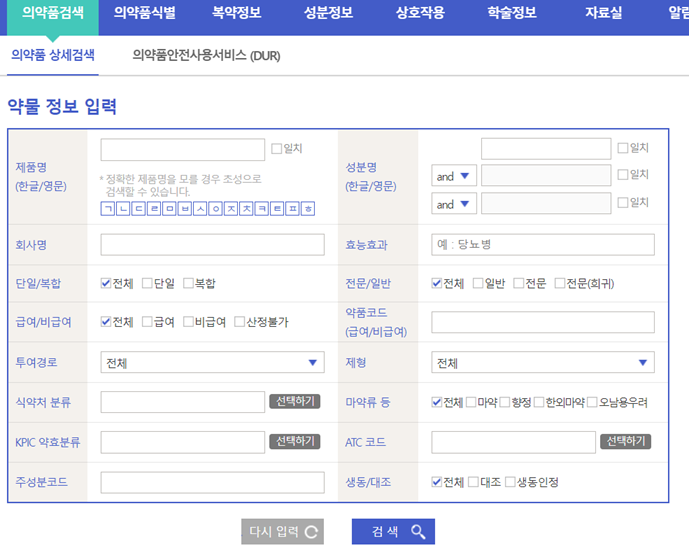This screenshot has height=555, width=689.
Task: Tick 일치 for the first 성분명 field
Action: click(623, 148)
